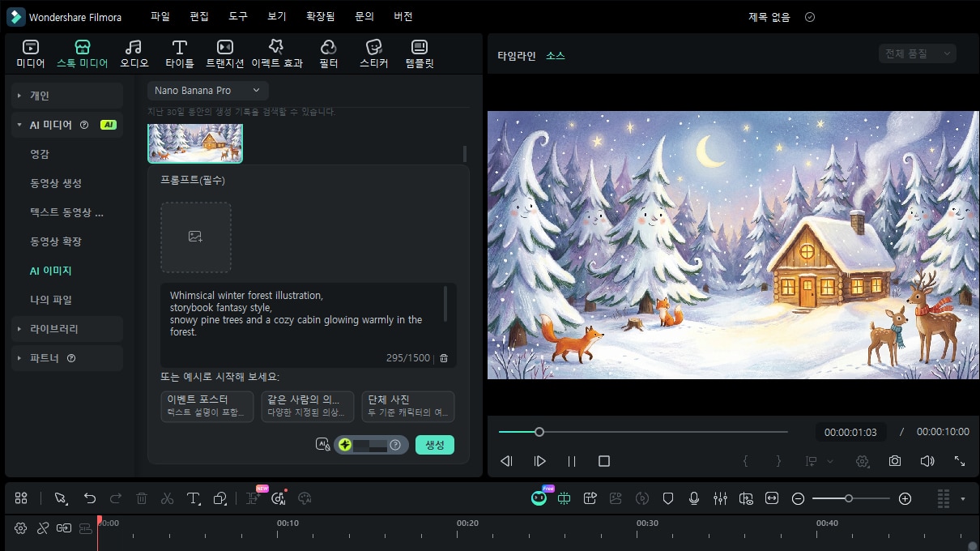Viewport: 980px width, 551px height.
Task: Select the 이벤트 포스터 example prompt
Action: pos(207,406)
